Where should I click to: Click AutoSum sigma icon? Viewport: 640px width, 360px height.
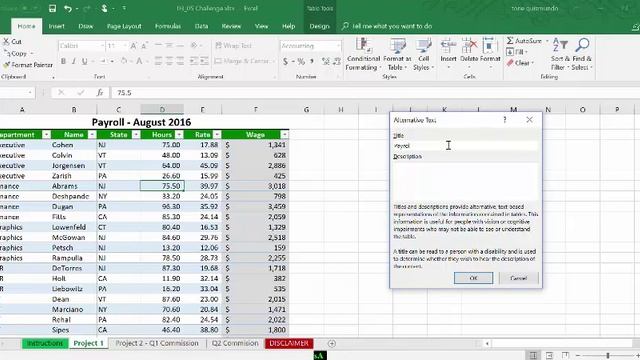[510, 41]
